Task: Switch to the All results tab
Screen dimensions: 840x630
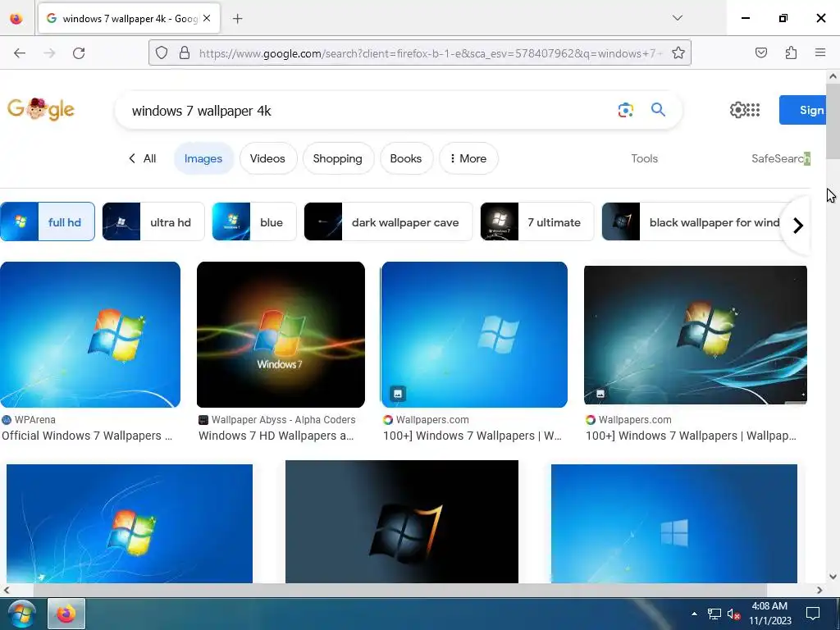Action: point(143,158)
